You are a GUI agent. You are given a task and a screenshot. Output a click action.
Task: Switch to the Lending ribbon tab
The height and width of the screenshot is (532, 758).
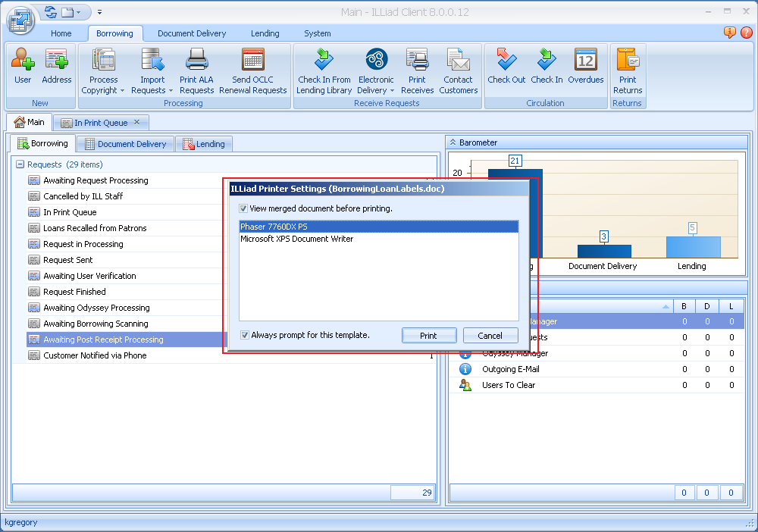(x=265, y=33)
